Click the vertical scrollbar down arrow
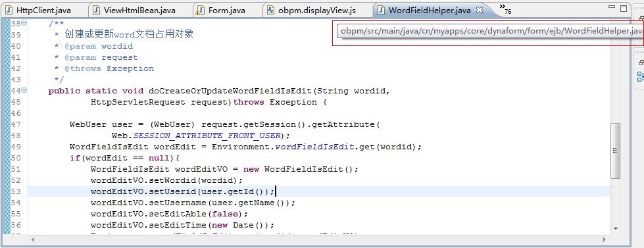The width and height of the screenshot is (644, 248). click(615, 229)
